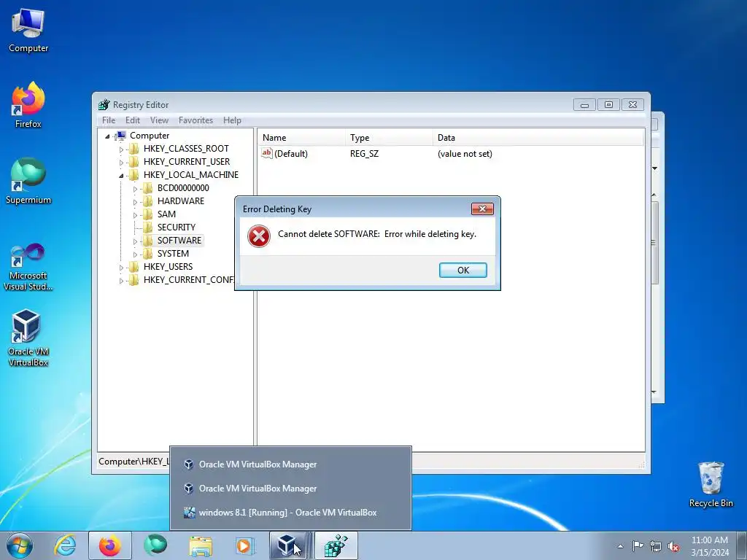Open the Favorites menu in Registry Editor
This screenshot has height=560, width=747.
[196, 120]
